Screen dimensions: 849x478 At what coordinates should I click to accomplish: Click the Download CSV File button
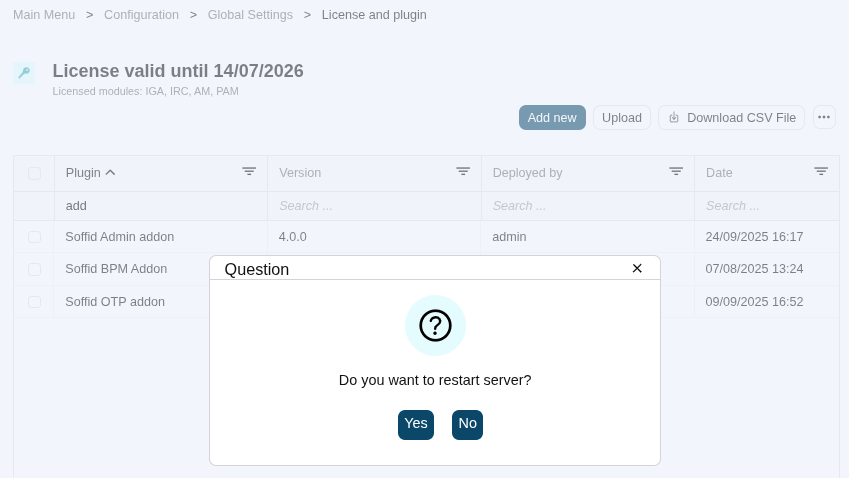click(x=731, y=118)
